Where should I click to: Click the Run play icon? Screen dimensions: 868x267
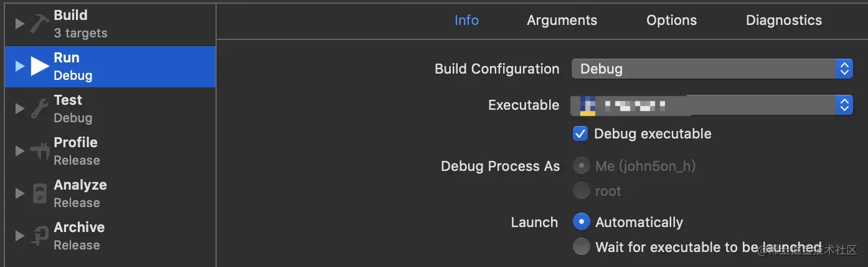click(x=40, y=66)
